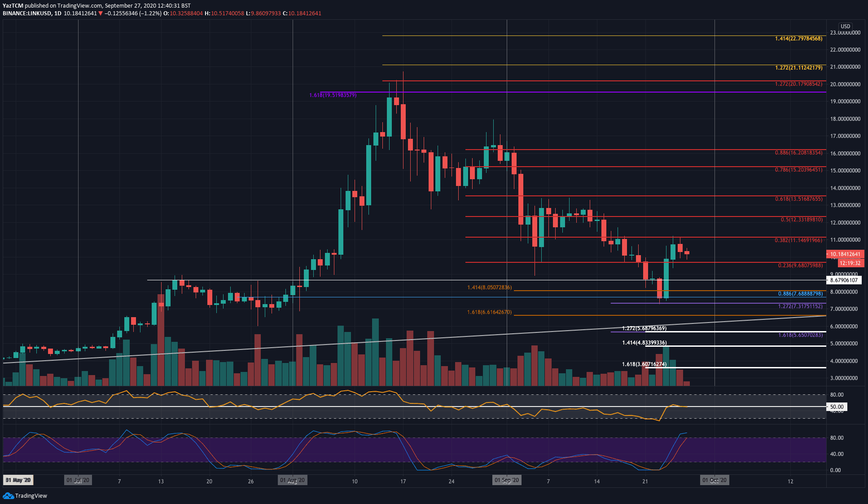This screenshot has height=504, width=868.
Task: Select the blue 0.886(7.68888798) label
Action: pyautogui.click(x=800, y=294)
